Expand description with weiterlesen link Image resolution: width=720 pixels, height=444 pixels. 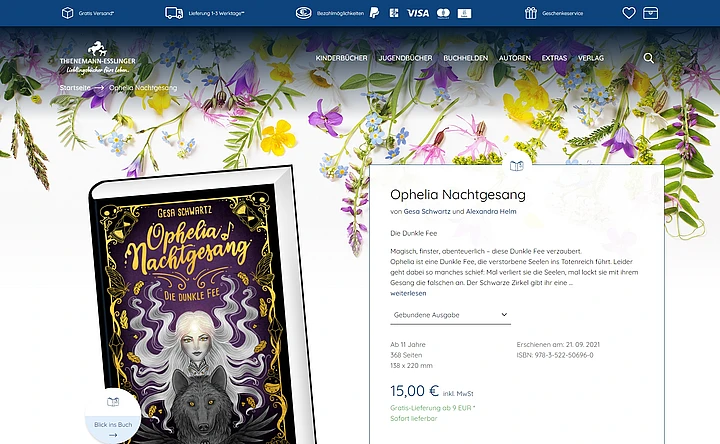[408, 293]
